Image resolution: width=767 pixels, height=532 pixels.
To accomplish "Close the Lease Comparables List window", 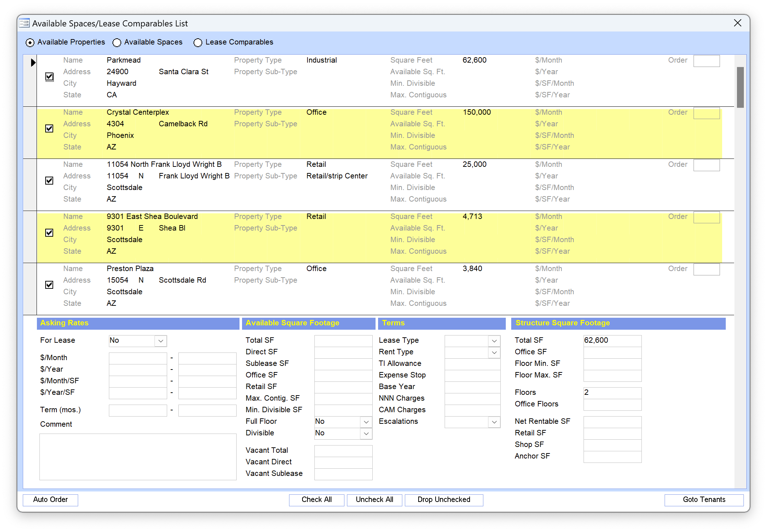I will 737,23.
